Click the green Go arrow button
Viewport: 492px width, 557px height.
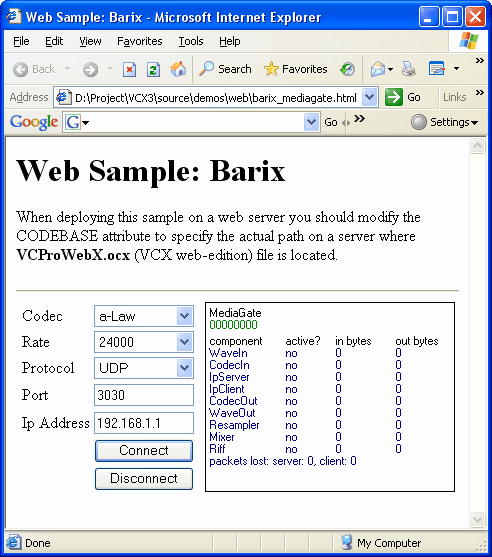tap(394, 97)
